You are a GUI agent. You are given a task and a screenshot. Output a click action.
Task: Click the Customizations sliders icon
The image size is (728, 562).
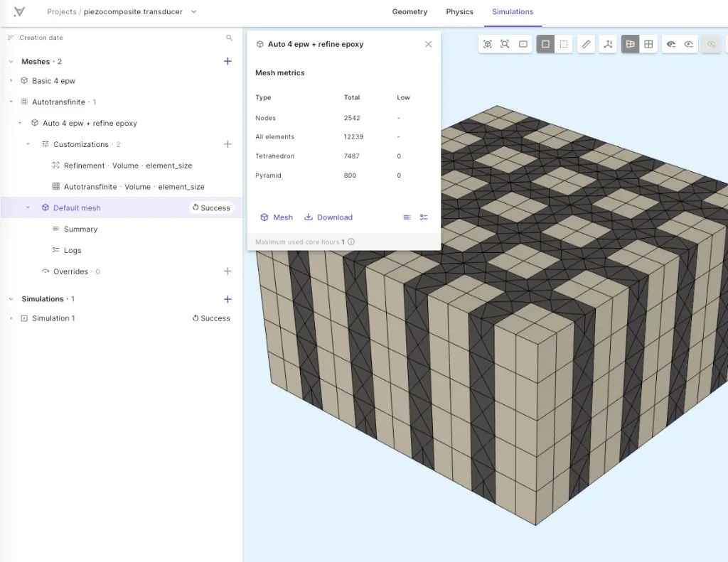(x=45, y=144)
